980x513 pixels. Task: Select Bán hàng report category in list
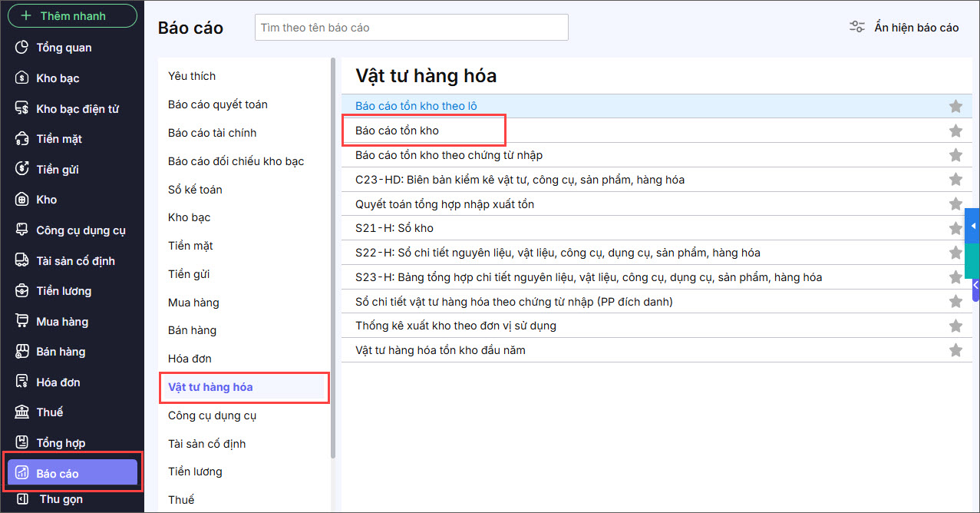(192, 330)
